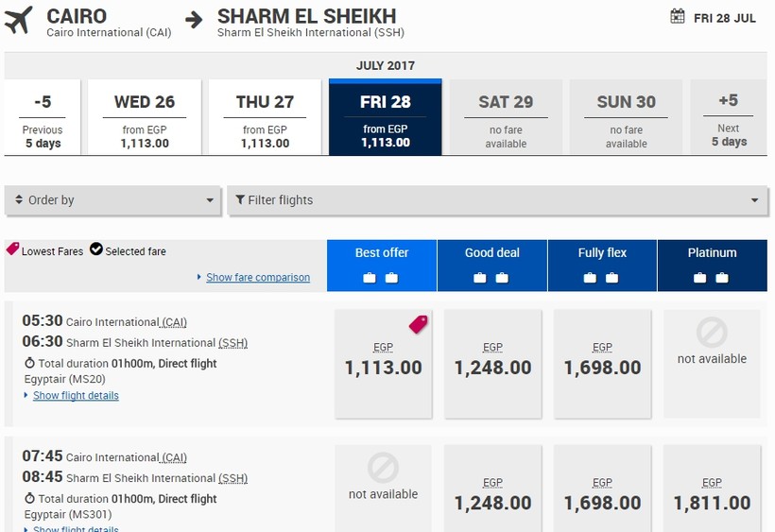The width and height of the screenshot is (775, 532).
Task: Open the Order by dropdown
Action: (x=113, y=200)
